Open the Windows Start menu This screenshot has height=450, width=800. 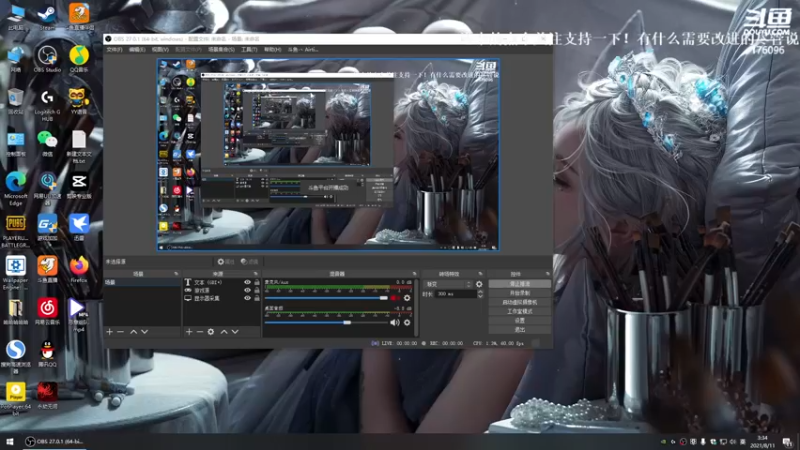(x=10, y=441)
